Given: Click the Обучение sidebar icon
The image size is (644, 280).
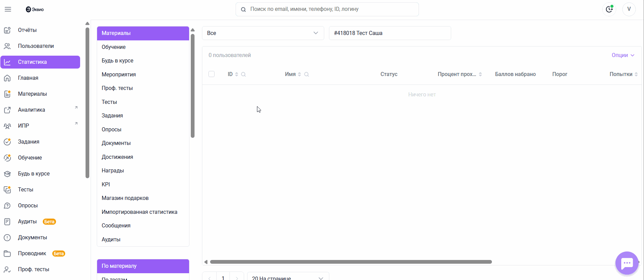Looking at the screenshot, I should pos(7,158).
